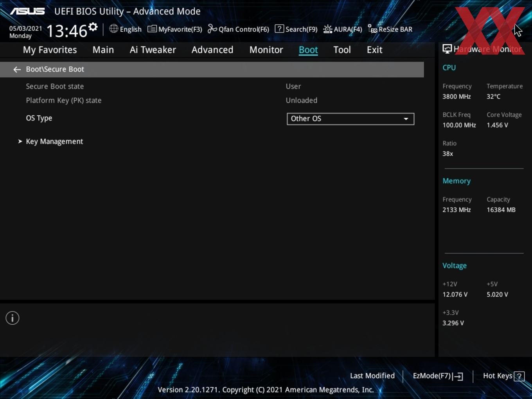Open the Exit tab
The height and width of the screenshot is (399, 532).
pyautogui.click(x=374, y=50)
